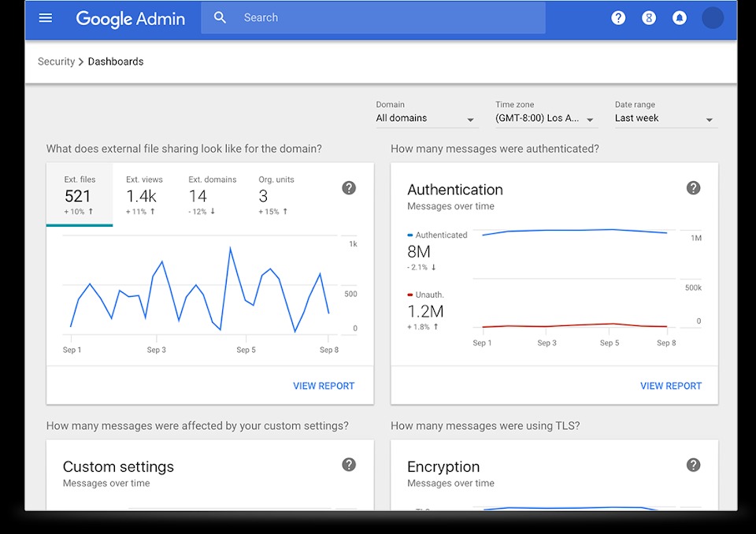Click VIEW REPORT under the Authentication card

(671, 385)
